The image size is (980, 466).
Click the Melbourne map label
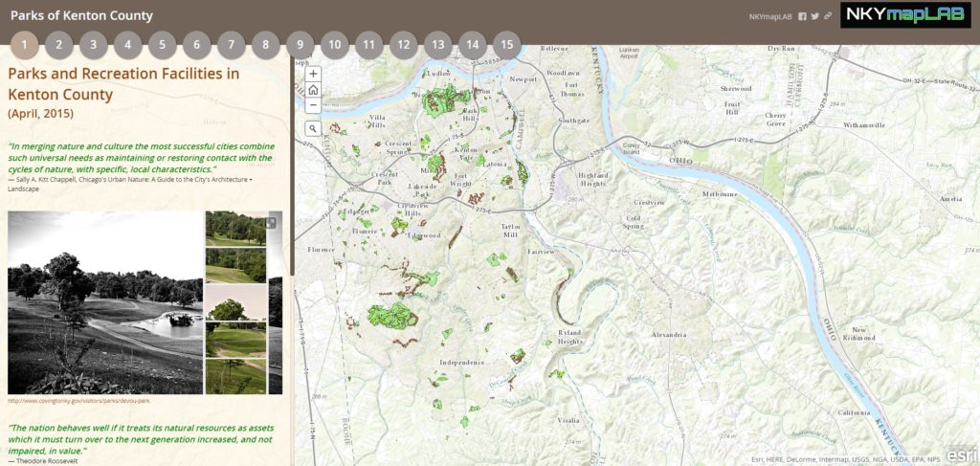click(x=720, y=194)
